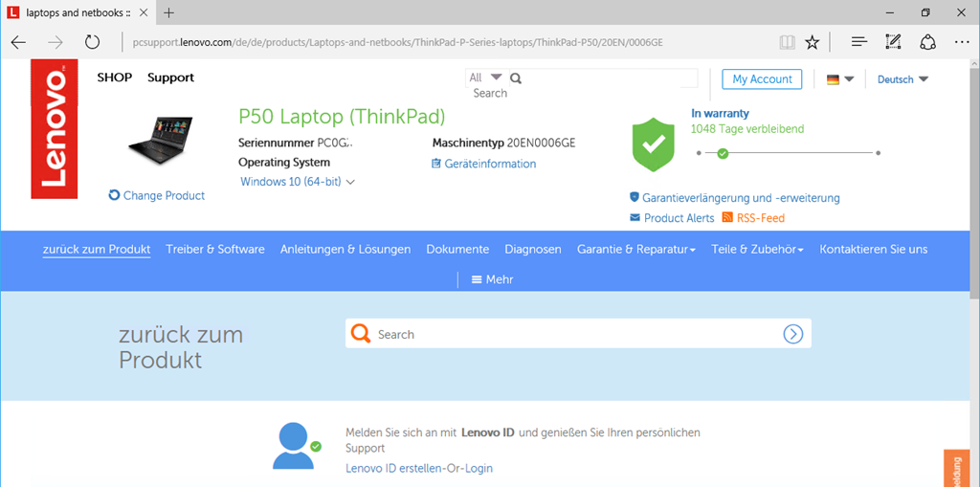Click the web note pen icon
Screen dimensions: 980x487
pos(893,42)
